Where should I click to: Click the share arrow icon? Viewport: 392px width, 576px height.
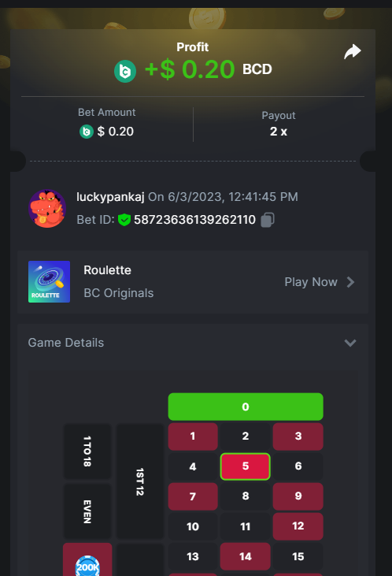pos(353,51)
